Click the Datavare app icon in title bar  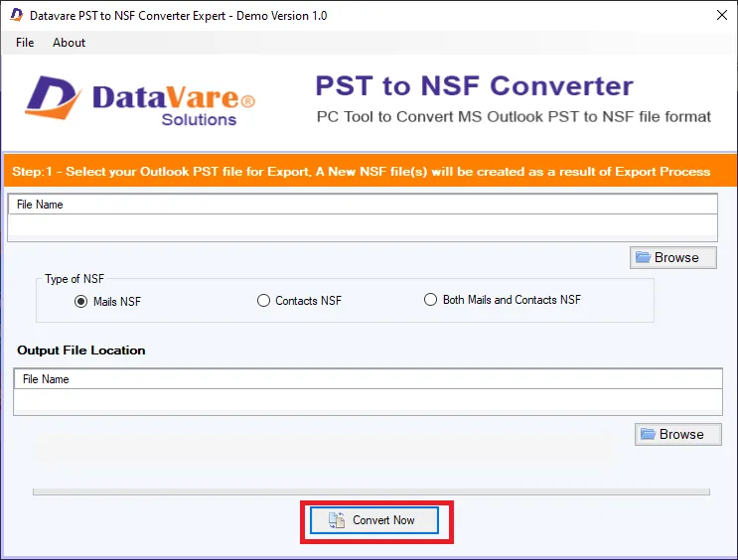coord(17,15)
